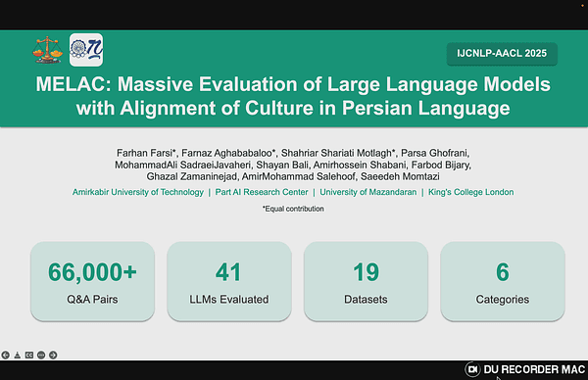Click the IJCNLP-AACL 2025 badge
The height and width of the screenshot is (380, 588).
point(502,54)
